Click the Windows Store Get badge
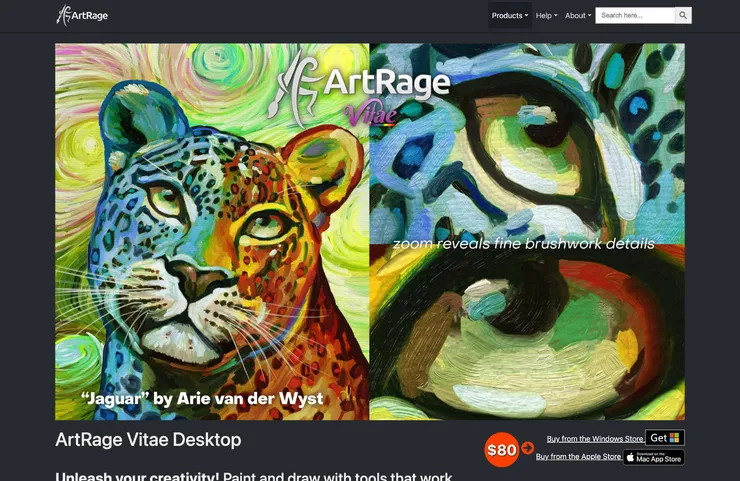This screenshot has width=740, height=481. [x=664, y=438]
